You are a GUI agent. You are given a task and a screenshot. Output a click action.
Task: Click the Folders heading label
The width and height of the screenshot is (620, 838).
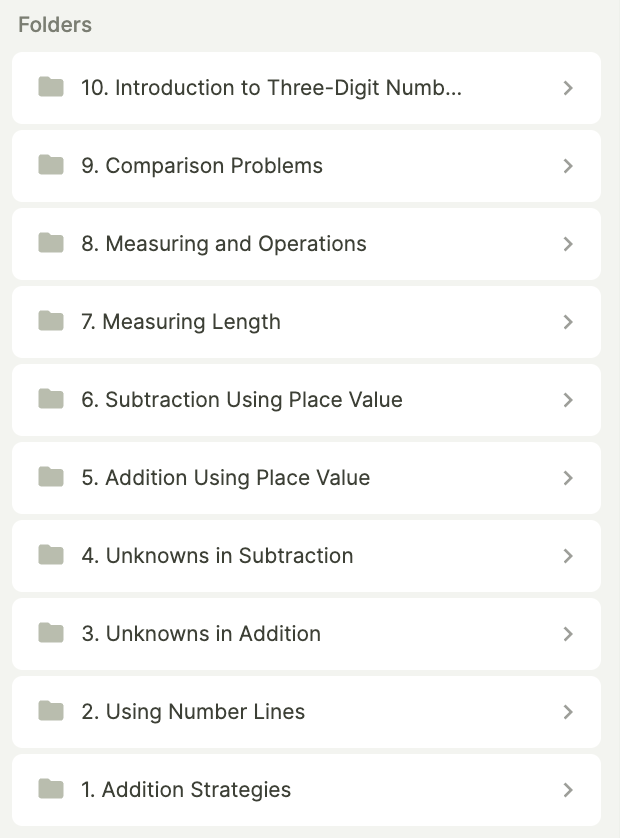(x=55, y=24)
